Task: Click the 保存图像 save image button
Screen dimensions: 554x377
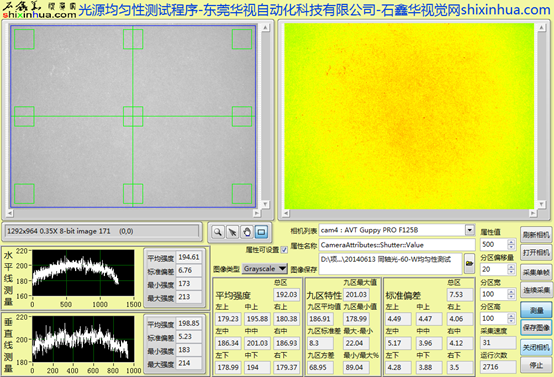Action: (536, 328)
